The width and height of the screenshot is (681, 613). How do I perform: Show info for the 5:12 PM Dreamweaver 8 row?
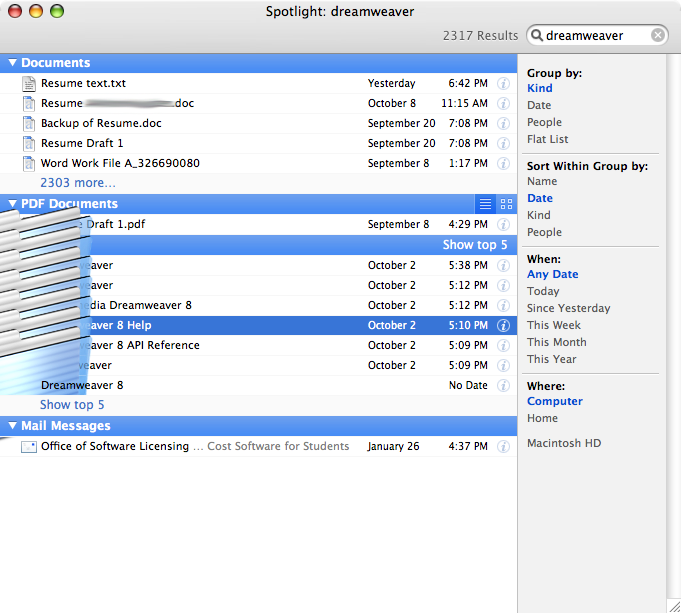(x=503, y=305)
